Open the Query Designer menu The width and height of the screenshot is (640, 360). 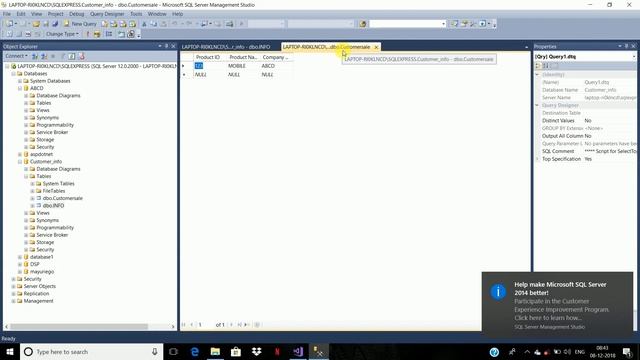(107, 14)
